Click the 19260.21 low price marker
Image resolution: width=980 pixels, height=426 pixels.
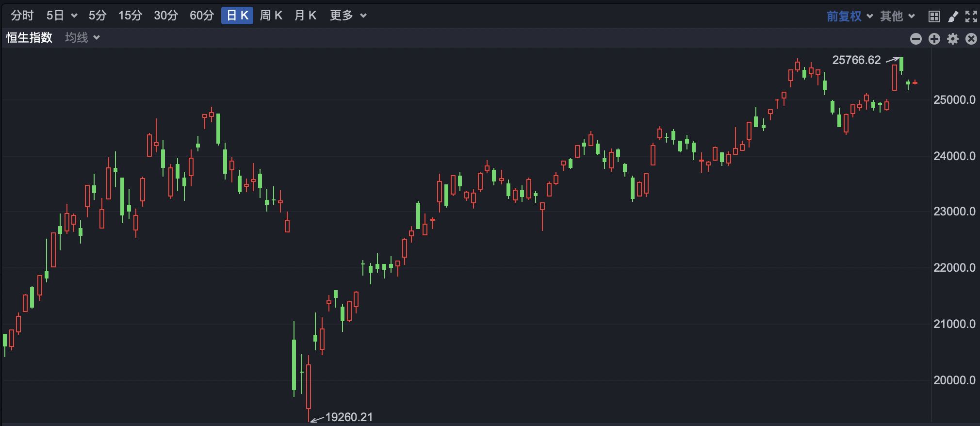[348, 417]
